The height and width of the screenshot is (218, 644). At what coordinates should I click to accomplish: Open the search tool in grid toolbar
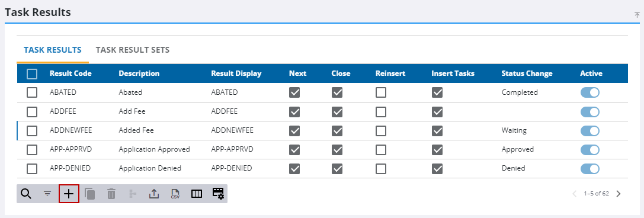[26, 194]
